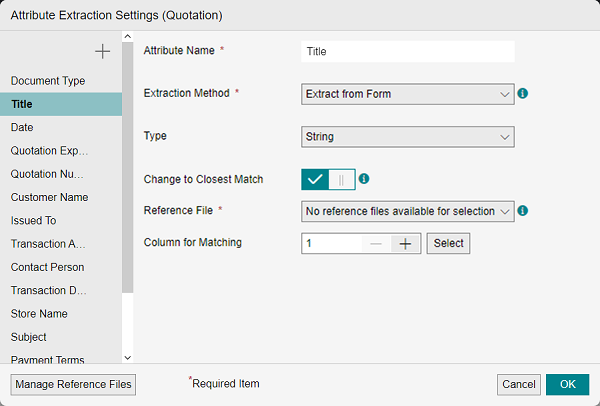
Task: Click info icon beside Extraction Method
Action: (x=523, y=94)
